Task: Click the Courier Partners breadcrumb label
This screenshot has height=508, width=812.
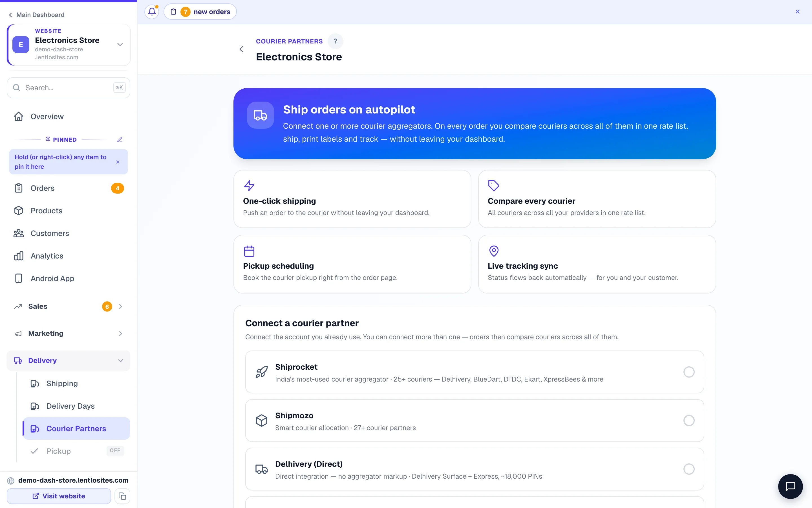Action: [x=289, y=41]
